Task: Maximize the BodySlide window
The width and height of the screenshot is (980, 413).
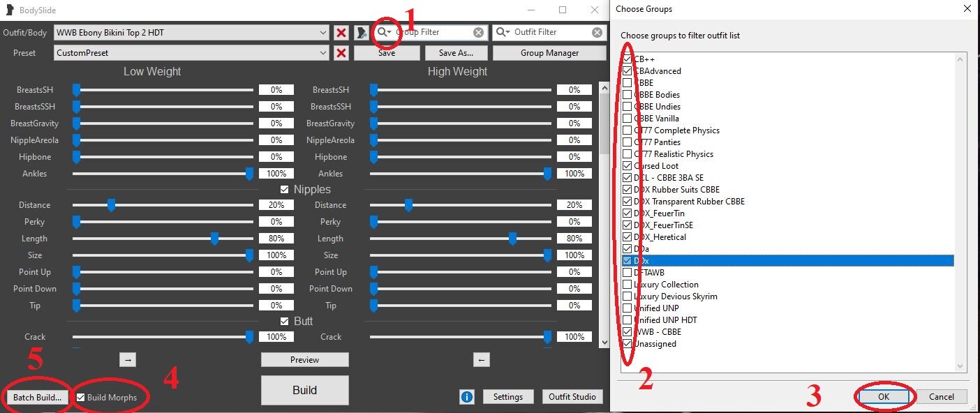Action: (563, 10)
